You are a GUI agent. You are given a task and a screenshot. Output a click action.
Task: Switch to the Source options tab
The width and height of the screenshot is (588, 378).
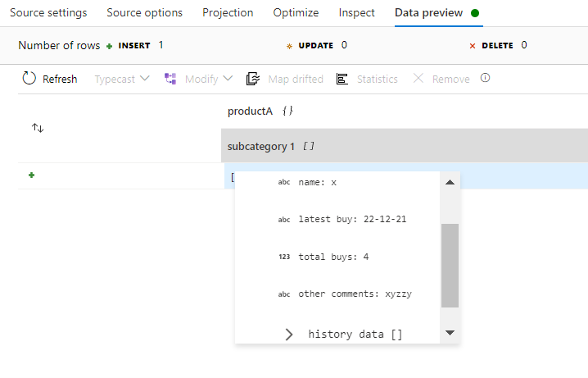click(x=144, y=13)
